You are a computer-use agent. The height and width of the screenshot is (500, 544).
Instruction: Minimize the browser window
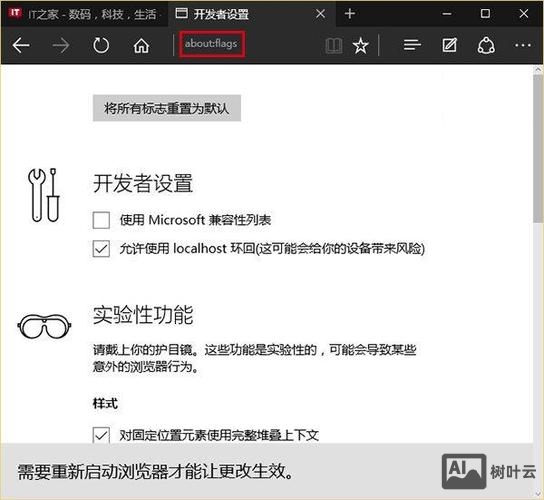447,14
